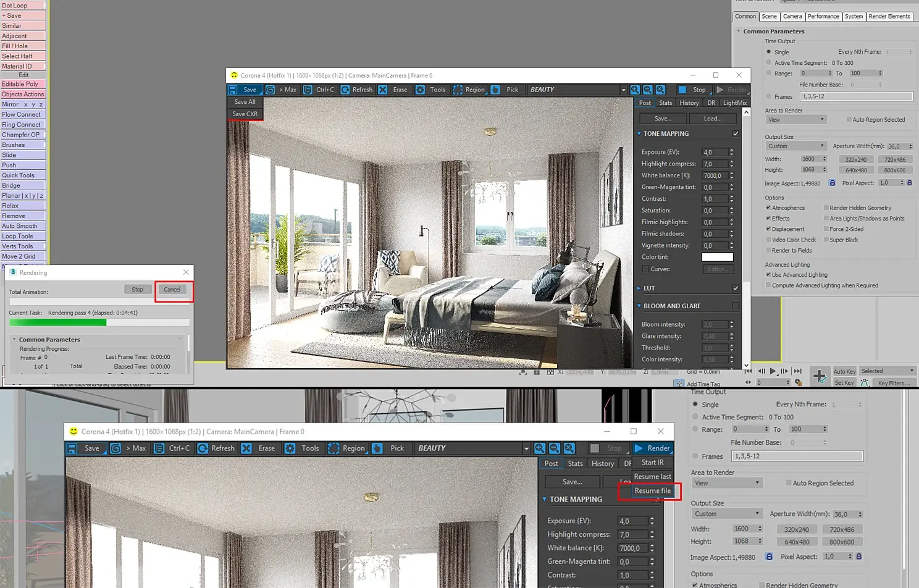Click the Load... button in the upper Corona Post tab

[712, 119]
